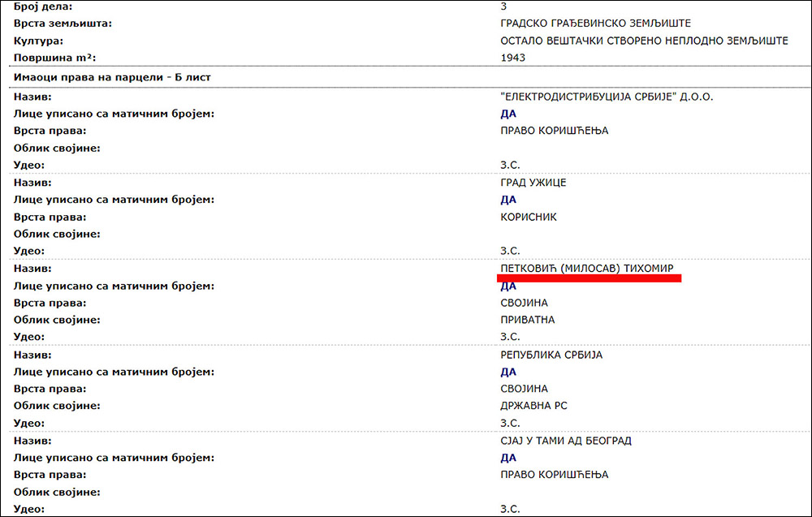Select the name ПЕТКОВИЋ (МИЛОСАВ) ТИХОМИР

pyautogui.click(x=587, y=268)
